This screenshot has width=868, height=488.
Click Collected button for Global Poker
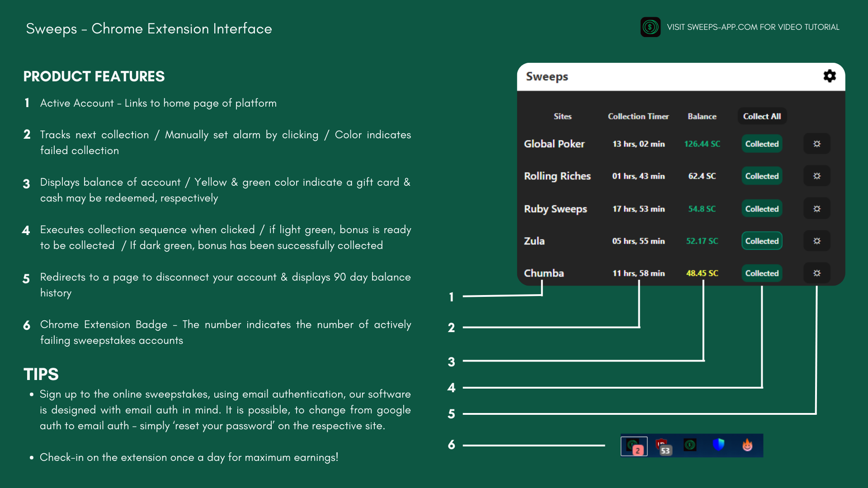[x=762, y=144]
